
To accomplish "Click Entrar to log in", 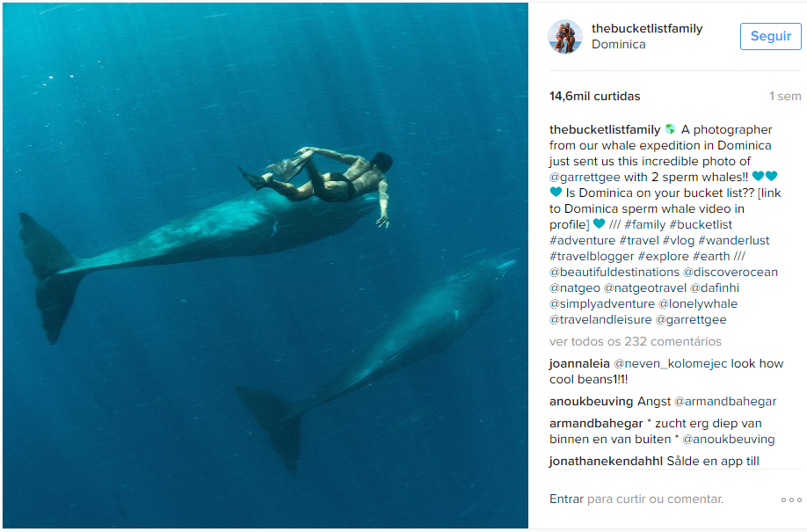I will pos(566,499).
